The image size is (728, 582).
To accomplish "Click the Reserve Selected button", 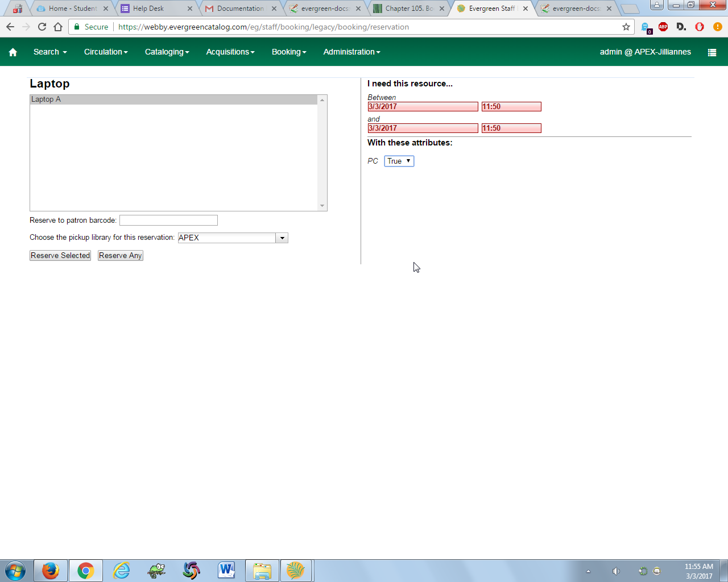I will coord(60,256).
